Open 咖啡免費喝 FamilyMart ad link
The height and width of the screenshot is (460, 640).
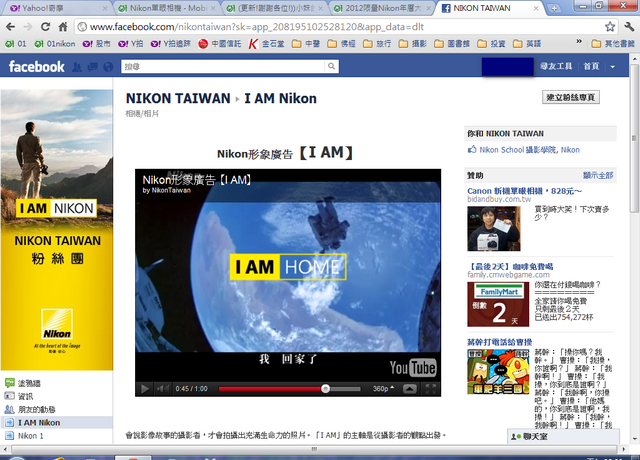click(510, 267)
